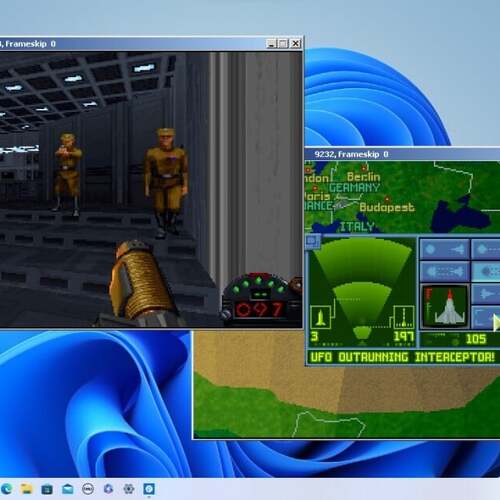This screenshot has height=500, width=500.
Task: Click the small minimize icon above the radar
Action: 313,240
